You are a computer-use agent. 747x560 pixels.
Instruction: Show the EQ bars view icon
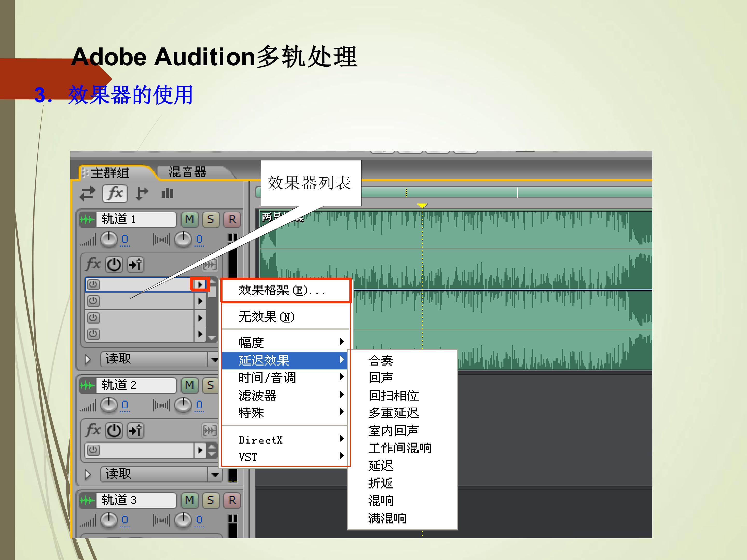[x=167, y=193]
